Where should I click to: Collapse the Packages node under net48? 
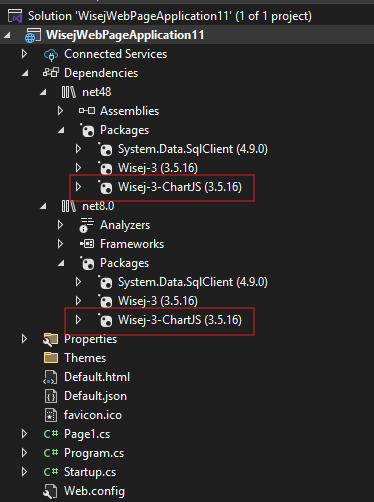point(61,130)
